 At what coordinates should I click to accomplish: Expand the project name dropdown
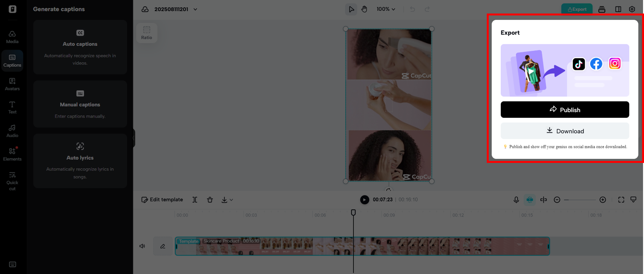pyautogui.click(x=195, y=9)
